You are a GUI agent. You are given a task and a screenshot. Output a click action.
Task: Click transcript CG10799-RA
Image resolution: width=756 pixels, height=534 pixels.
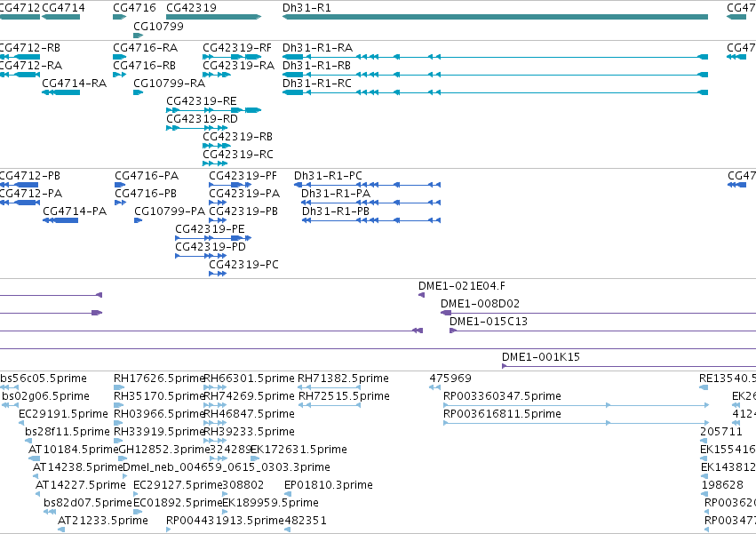click(139, 92)
